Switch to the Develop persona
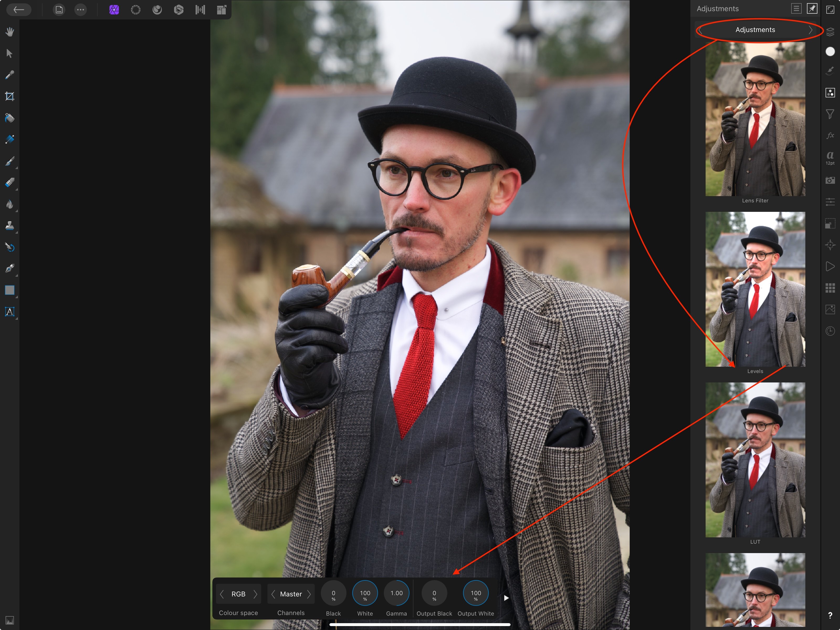Image resolution: width=840 pixels, height=630 pixels. pos(178,9)
